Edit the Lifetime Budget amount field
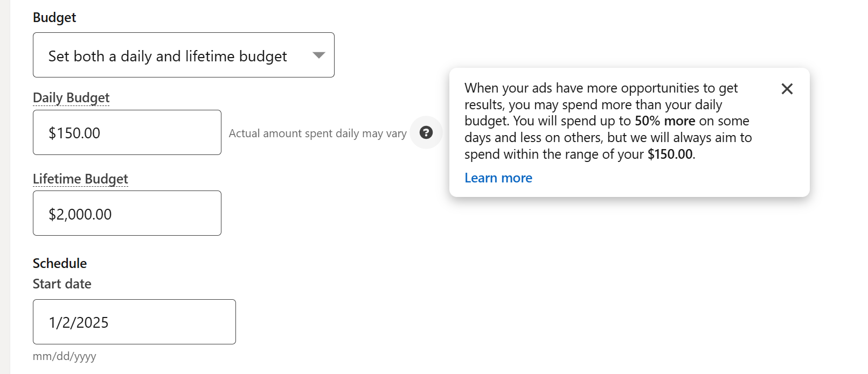868x374 pixels. [127, 213]
